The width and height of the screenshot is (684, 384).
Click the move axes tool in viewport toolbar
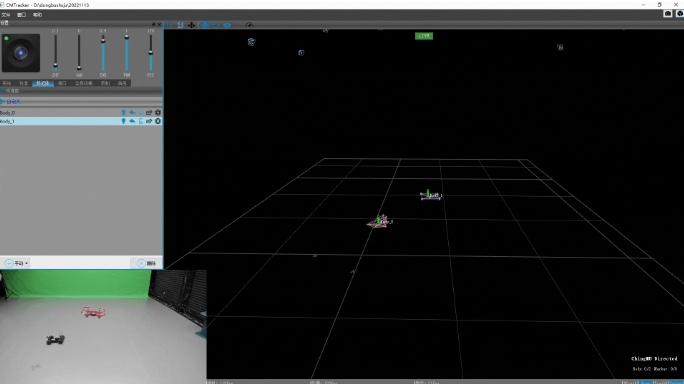pyautogui.click(x=192, y=25)
